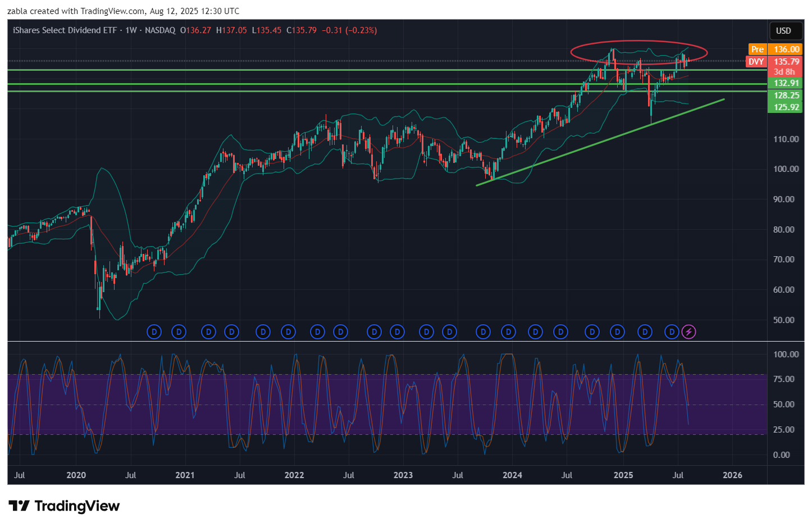Screen dimensions: 812x527
Task: Click the purple lightning earnings icon
Action: (688, 332)
